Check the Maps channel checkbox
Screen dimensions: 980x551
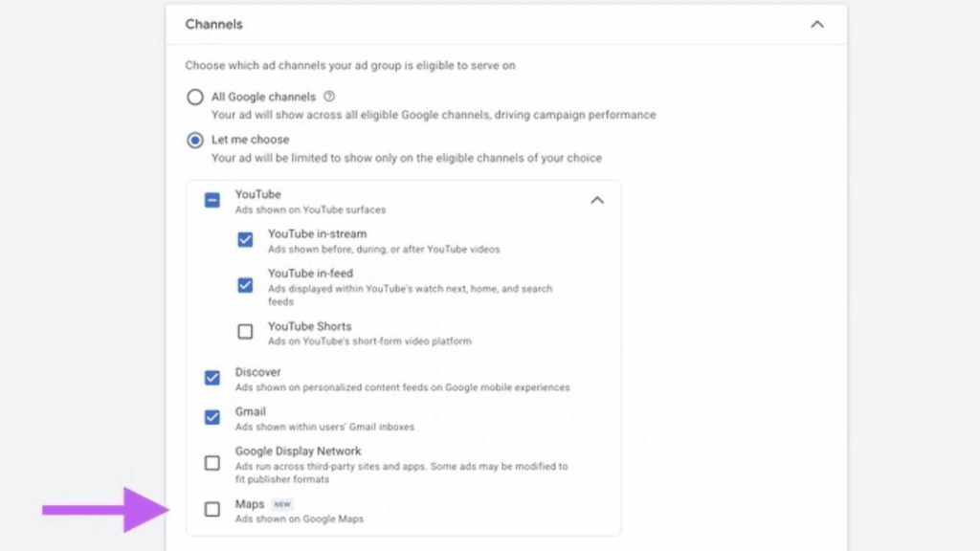(212, 509)
